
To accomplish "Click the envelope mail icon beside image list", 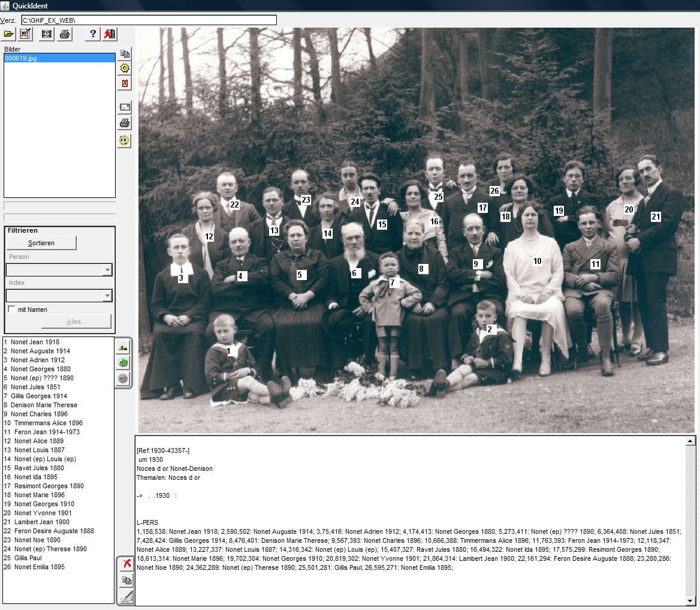I will pyautogui.click(x=125, y=107).
